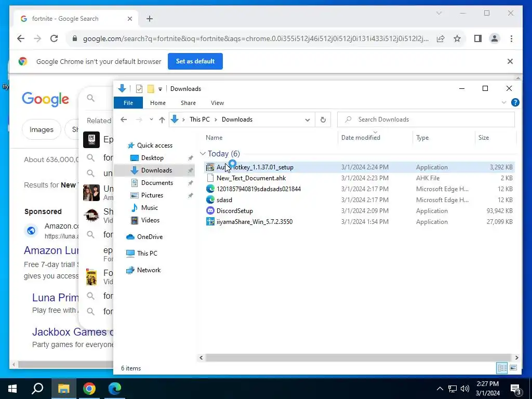Go up one folder level
The width and height of the screenshot is (532, 399).
162,120
